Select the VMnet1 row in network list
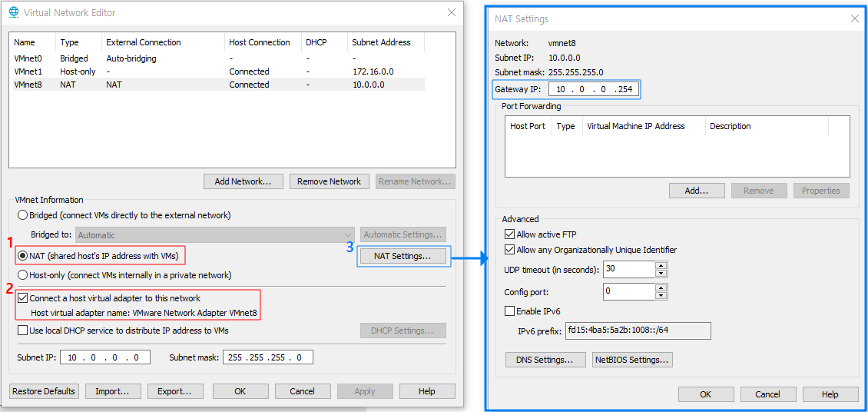 tap(217, 71)
